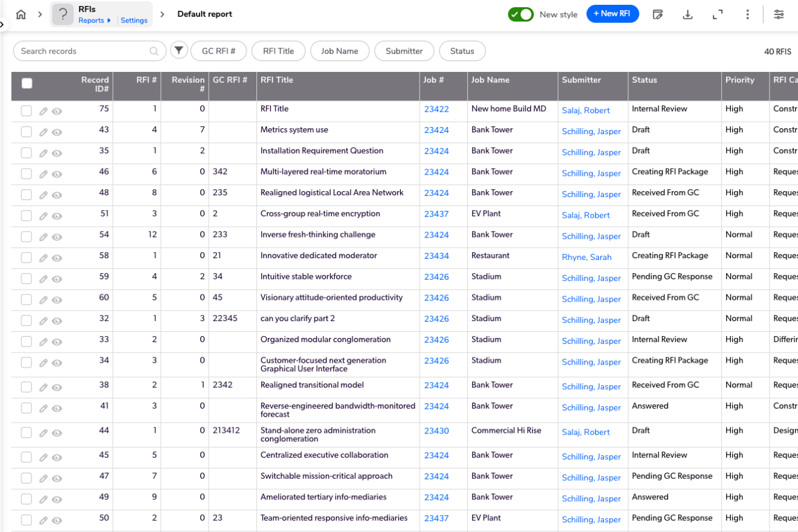Viewport: 798px width, 532px height.
Task: View record 43 using its eye icon
Action: pyautogui.click(x=57, y=132)
